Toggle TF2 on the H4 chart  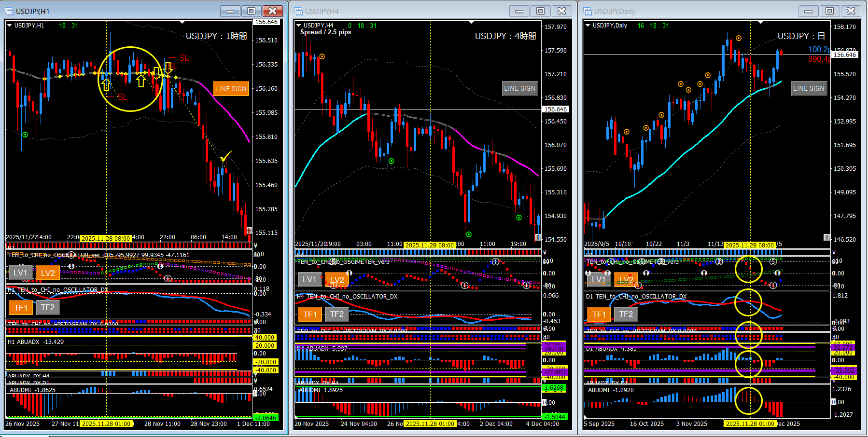pyautogui.click(x=336, y=314)
